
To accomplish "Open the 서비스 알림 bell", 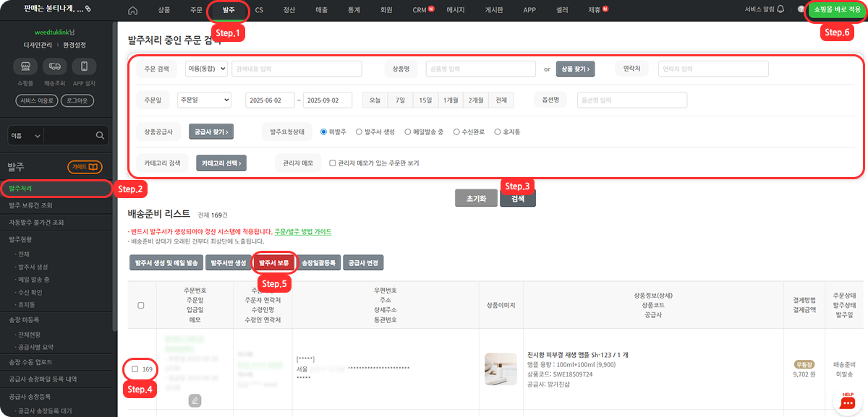I will [780, 9].
